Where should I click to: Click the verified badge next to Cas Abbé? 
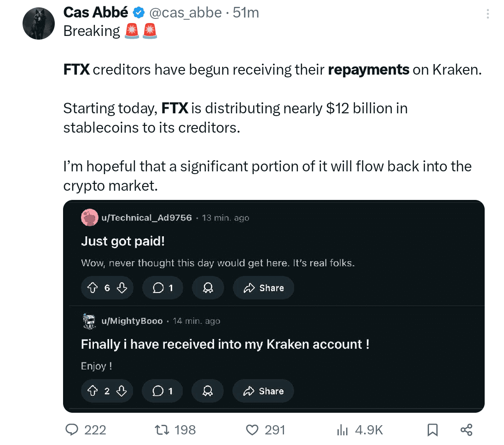[138, 12]
